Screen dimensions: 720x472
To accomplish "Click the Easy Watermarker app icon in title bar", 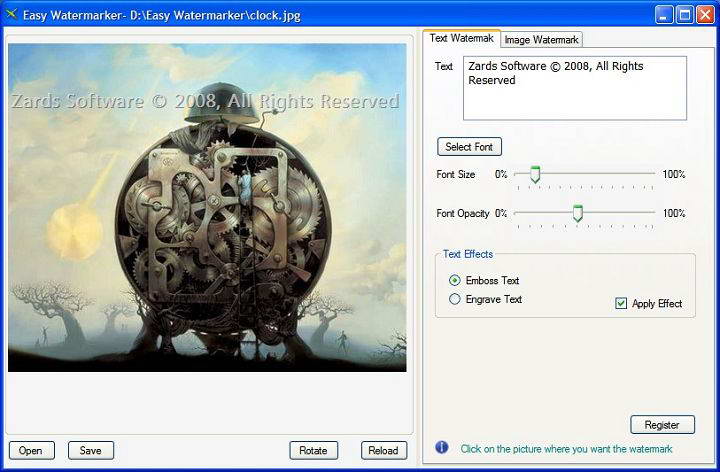I will click(11, 14).
